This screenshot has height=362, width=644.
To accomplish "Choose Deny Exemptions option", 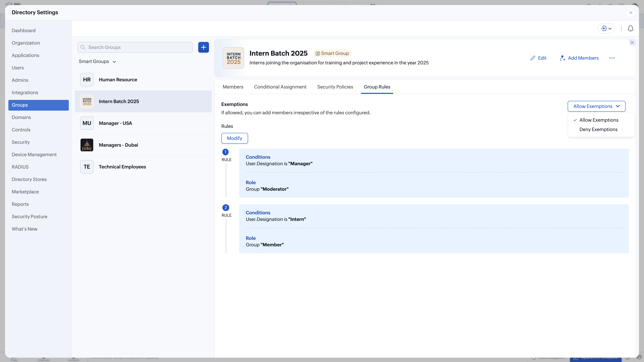I will (x=598, y=129).
